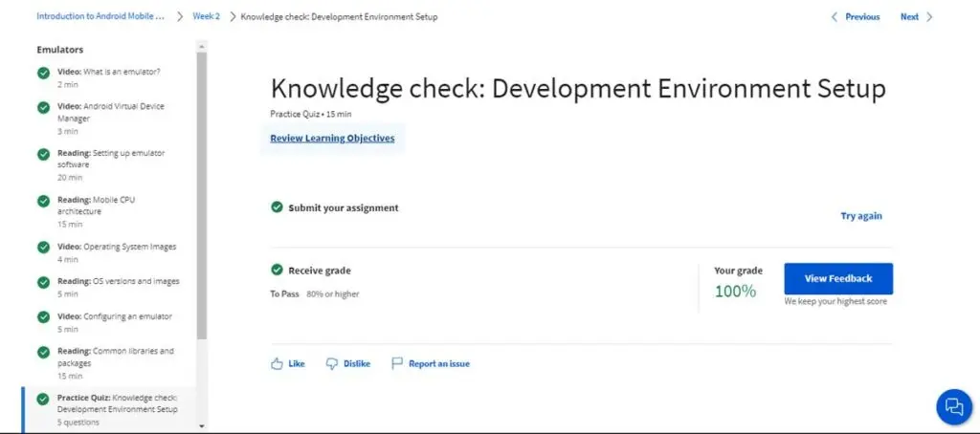The image size is (980, 434).
Task: Click the Like label
Action: click(x=297, y=363)
